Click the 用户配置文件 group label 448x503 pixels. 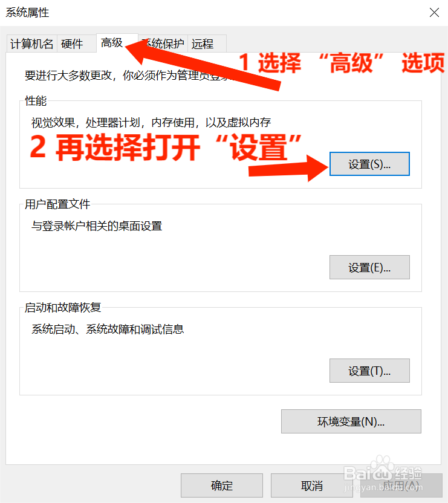pos(57,204)
